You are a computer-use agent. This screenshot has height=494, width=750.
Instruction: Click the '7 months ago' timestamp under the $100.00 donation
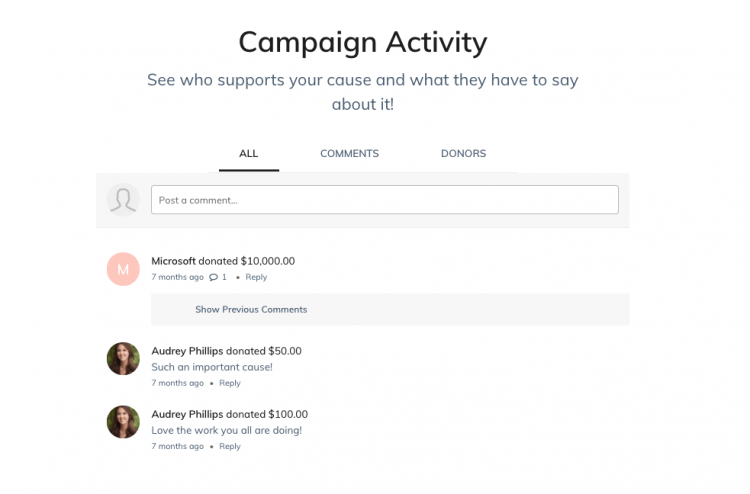pos(177,446)
